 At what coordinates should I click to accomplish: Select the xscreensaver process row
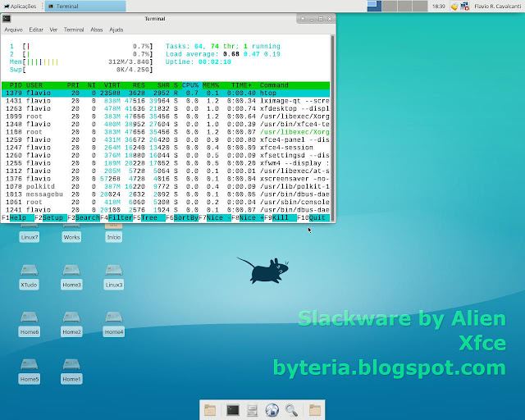click(166, 179)
